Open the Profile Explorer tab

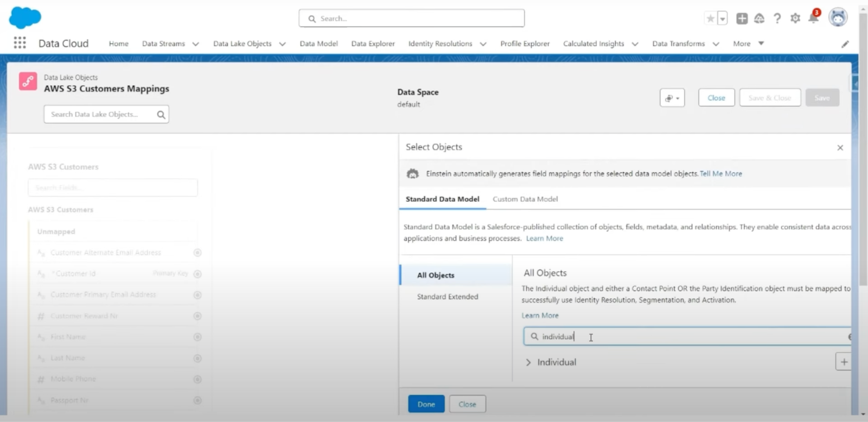tap(525, 43)
